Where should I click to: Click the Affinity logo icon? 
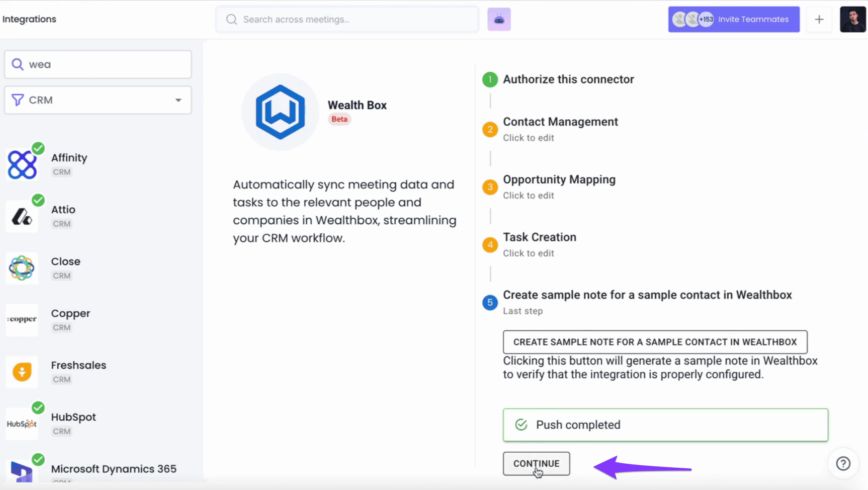(x=22, y=164)
